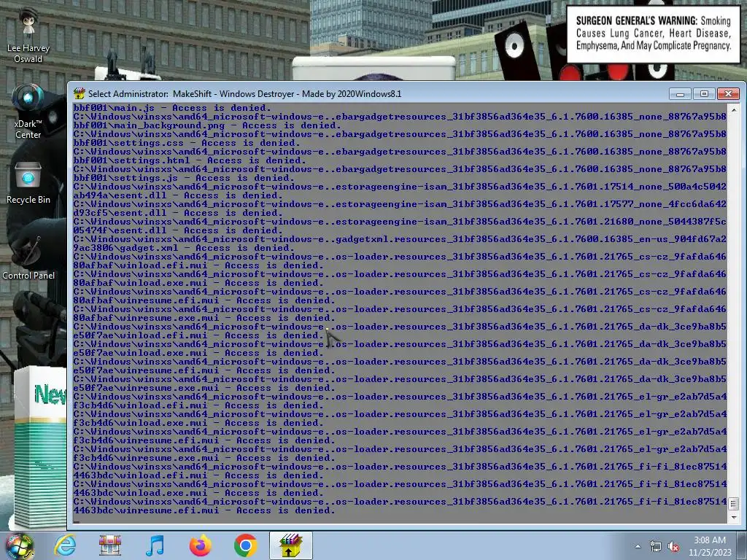Open the Lee Harvey Oswald desktop icon

[28, 36]
